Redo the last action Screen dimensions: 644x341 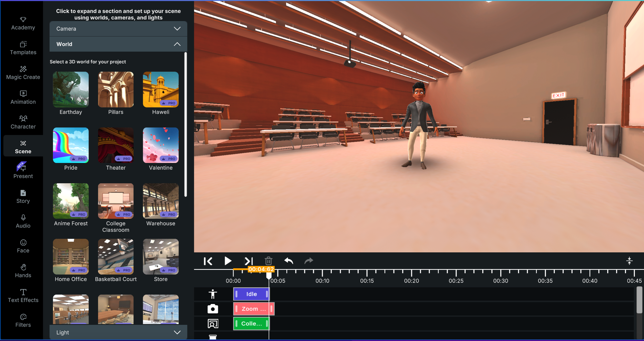click(308, 261)
